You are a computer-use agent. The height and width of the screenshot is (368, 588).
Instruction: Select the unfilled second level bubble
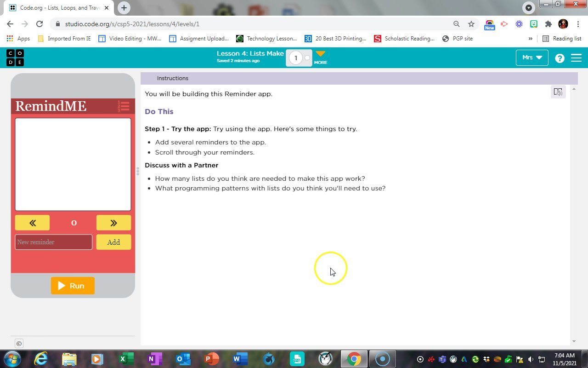point(307,57)
